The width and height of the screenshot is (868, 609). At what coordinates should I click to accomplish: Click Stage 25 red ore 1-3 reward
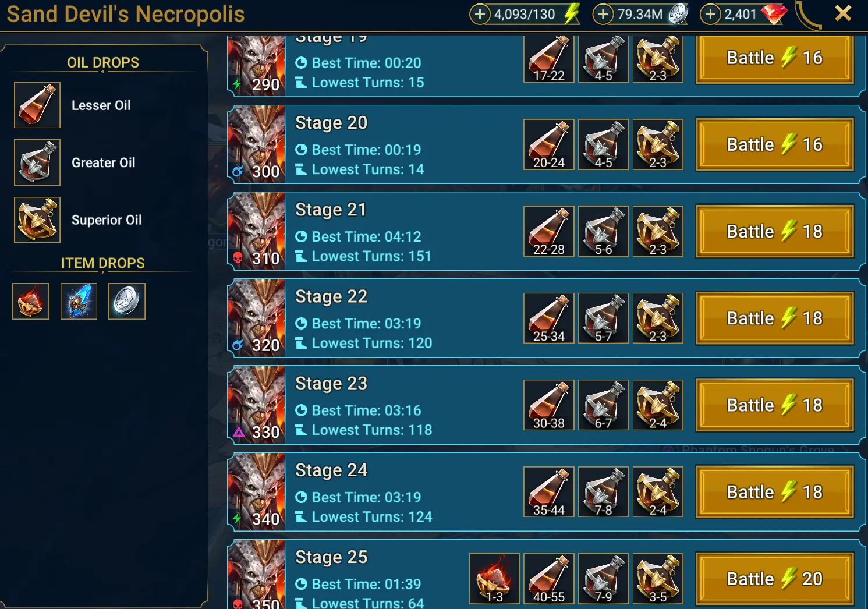pyautogui.click(x=494, y=579)
